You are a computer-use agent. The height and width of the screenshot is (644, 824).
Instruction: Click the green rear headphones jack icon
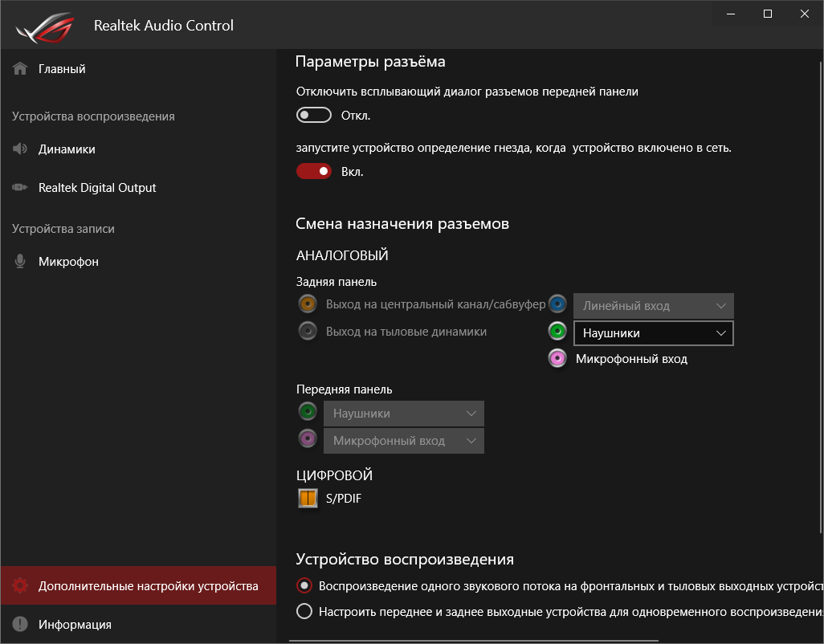[x=557, y=332]
